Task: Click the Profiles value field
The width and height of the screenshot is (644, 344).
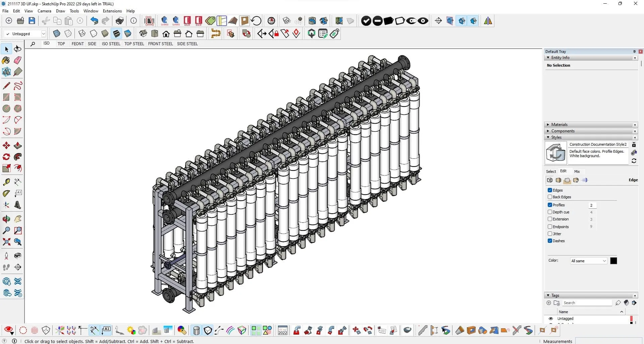Action: pos(592,205)
